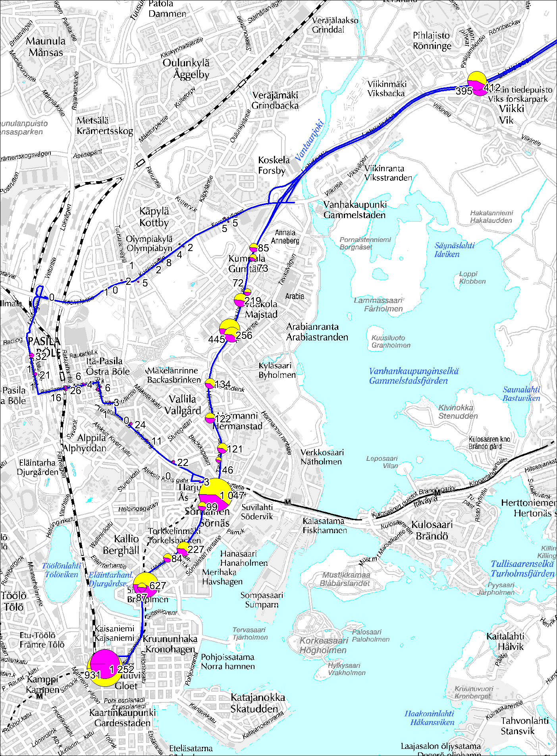Select the pie chart labeled 121
557x756 pixels.
[x=222, y=449]
